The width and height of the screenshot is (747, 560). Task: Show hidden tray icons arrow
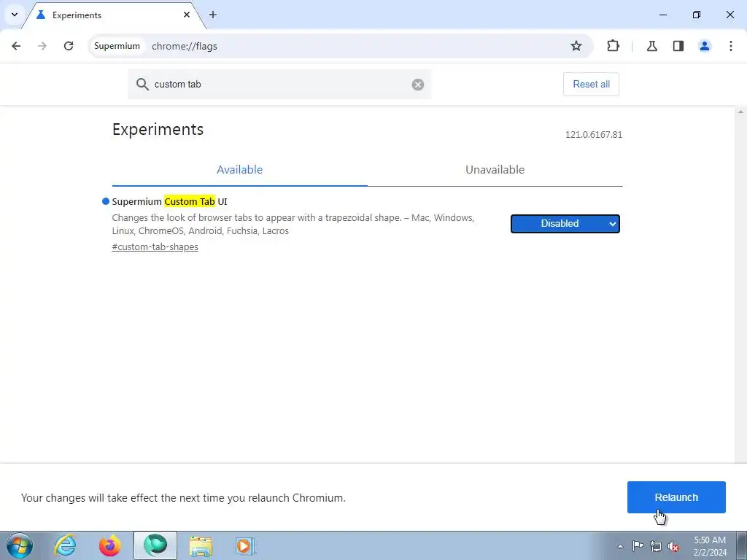620,546
